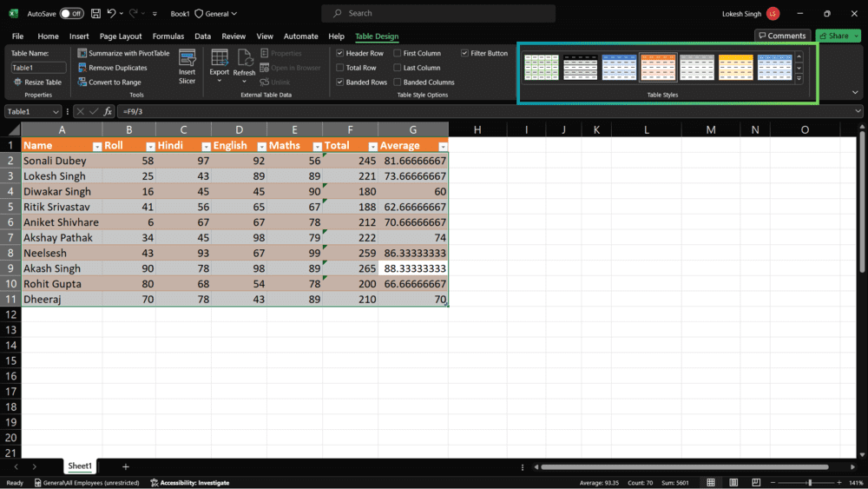The height and width of the screenshot is (489, 868).
Task: Switch to Page Break Preview icon
Action: (x=756, y=482)
